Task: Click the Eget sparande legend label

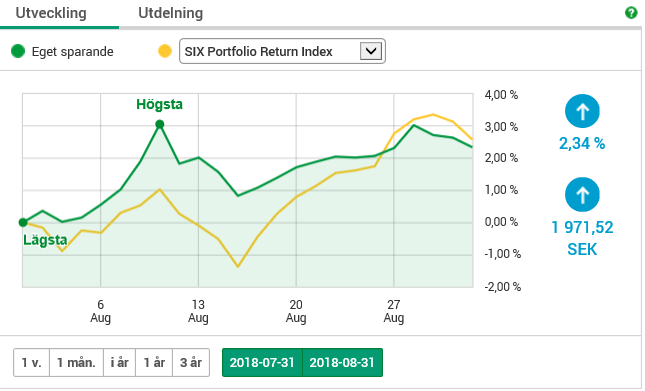Action: (72, 52)
